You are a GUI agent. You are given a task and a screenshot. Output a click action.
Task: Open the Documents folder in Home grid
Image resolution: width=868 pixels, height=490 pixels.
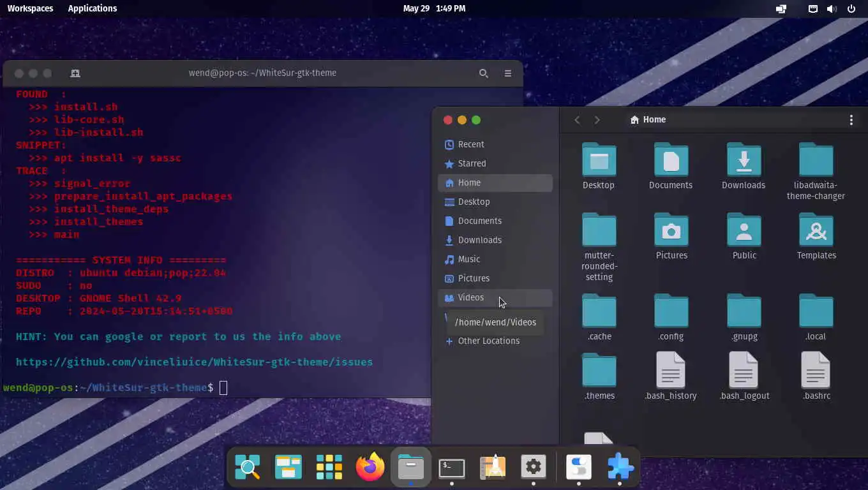pyautogui.click(x=671, y=166)
